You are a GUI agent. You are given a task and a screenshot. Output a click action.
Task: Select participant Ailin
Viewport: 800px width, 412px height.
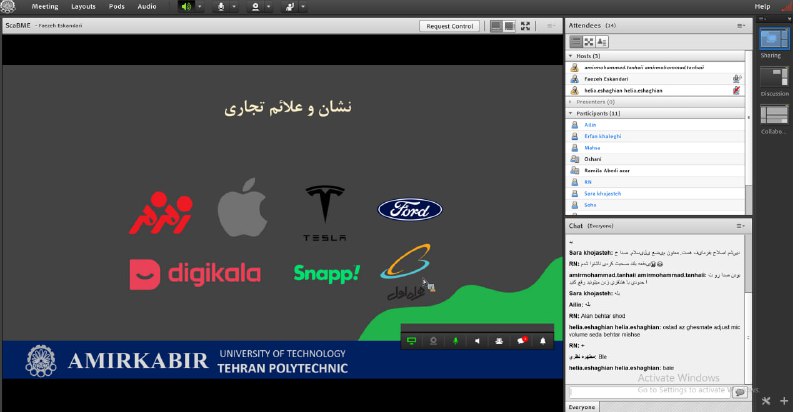[655, 124]
